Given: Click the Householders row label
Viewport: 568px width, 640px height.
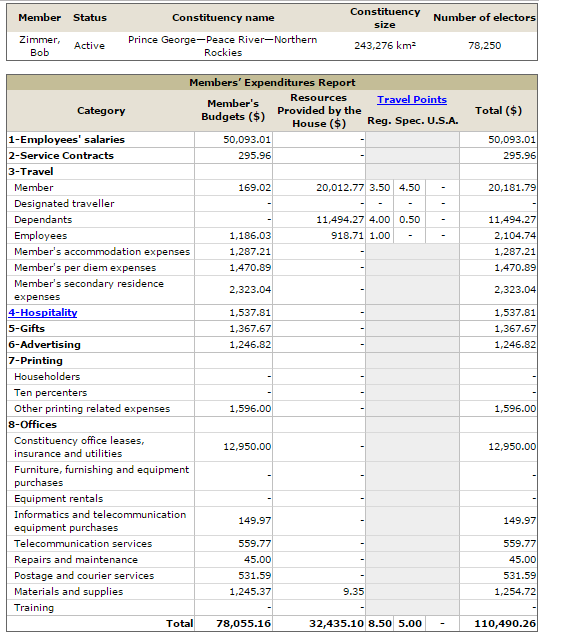Looking at the screenshot, I should click(47, 377).
